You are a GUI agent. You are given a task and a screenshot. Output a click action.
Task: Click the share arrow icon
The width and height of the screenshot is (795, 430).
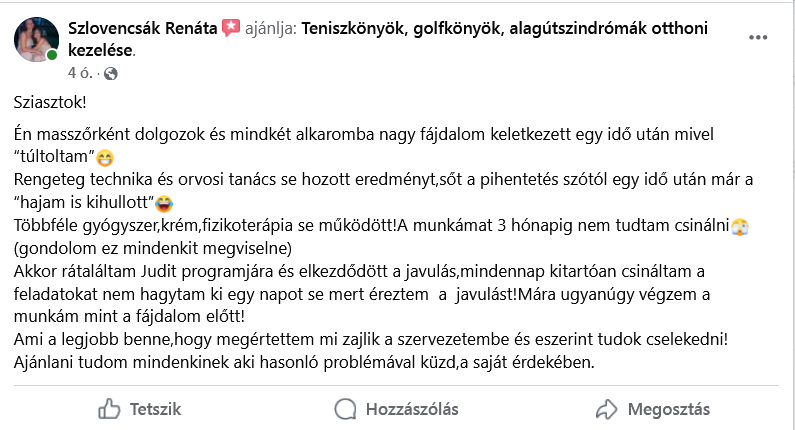(605, 408)
